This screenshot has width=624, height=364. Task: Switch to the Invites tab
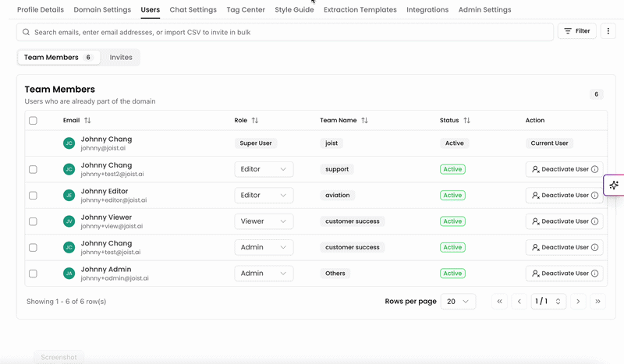(x=121, y=57)
